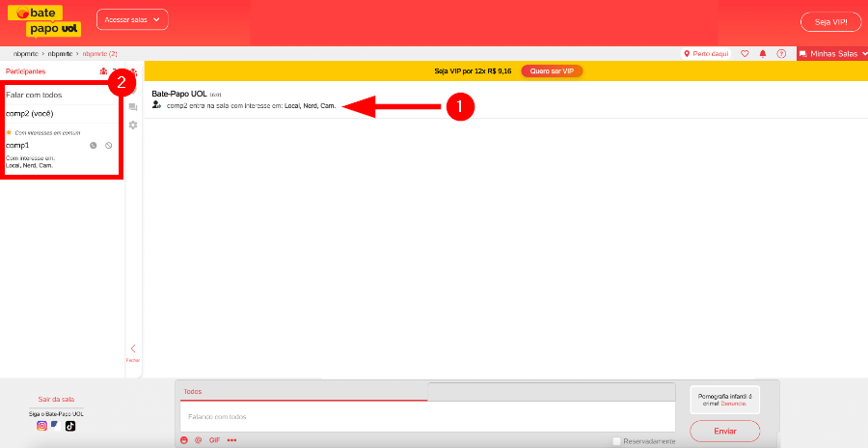Open the Instagram icon
The image size is (868, 448).
[x=41, y=426]
